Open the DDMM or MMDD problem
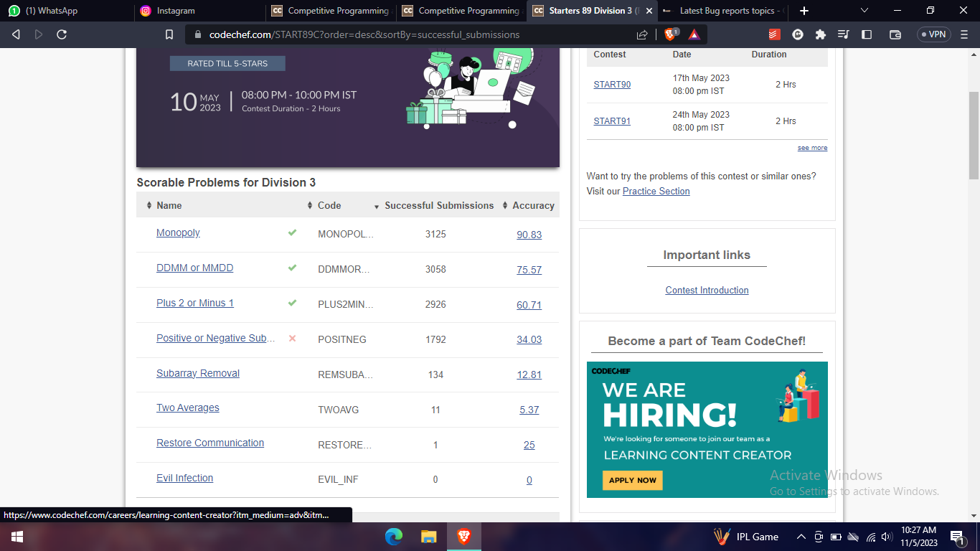Image resolution: width=980 pixels, height=551 pixels. point(194,268)
